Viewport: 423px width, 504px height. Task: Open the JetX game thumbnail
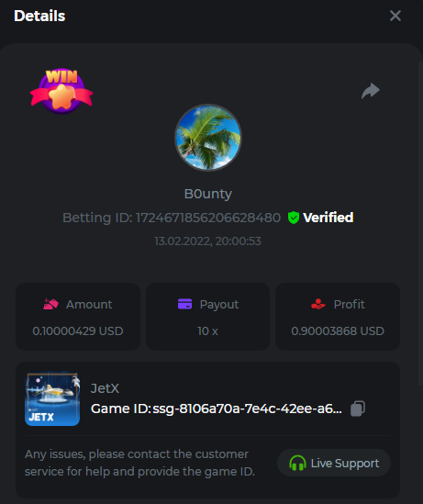[52, 398]
